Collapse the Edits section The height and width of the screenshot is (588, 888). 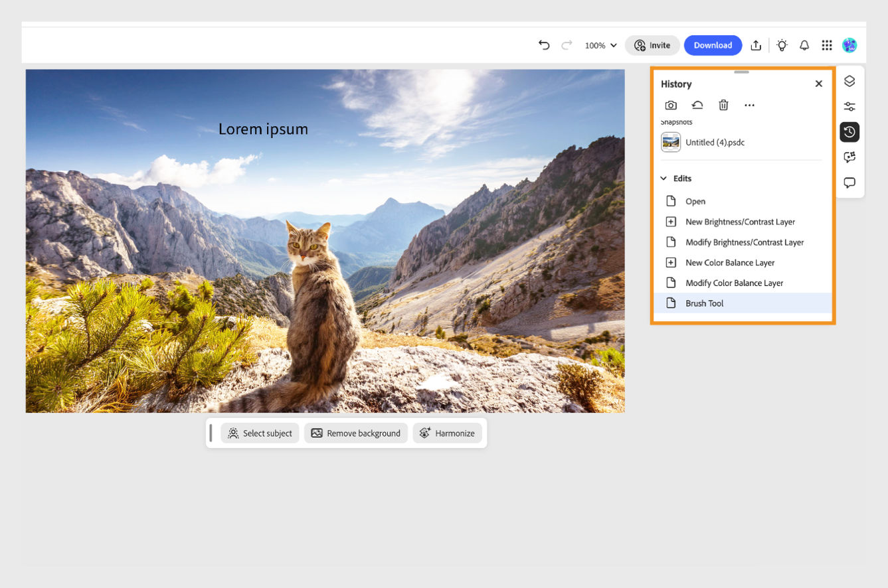point(663,178)
